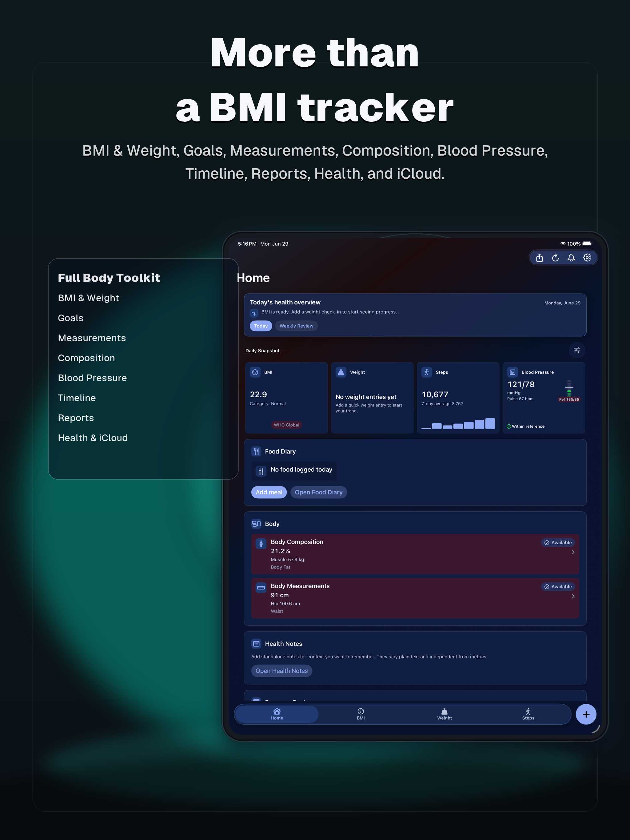Expand Body Composition with its chevron
This screenshot has height=840, width=630.
click(573, 552)
